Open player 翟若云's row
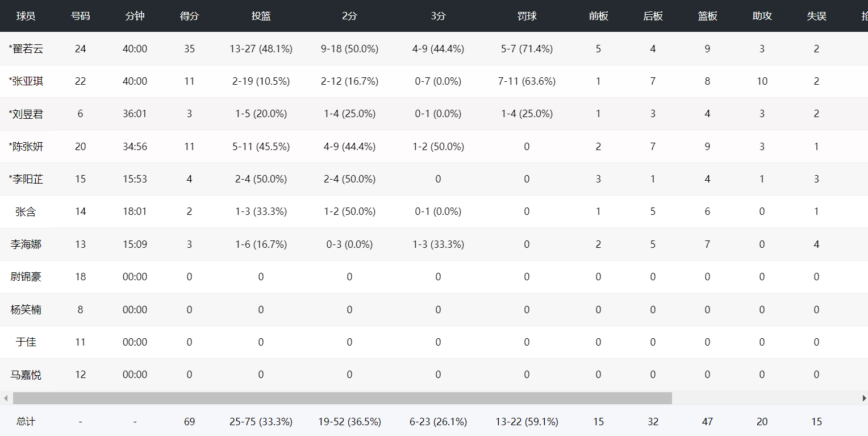Screen dimensions: 868x436 [x=26, y=49]
